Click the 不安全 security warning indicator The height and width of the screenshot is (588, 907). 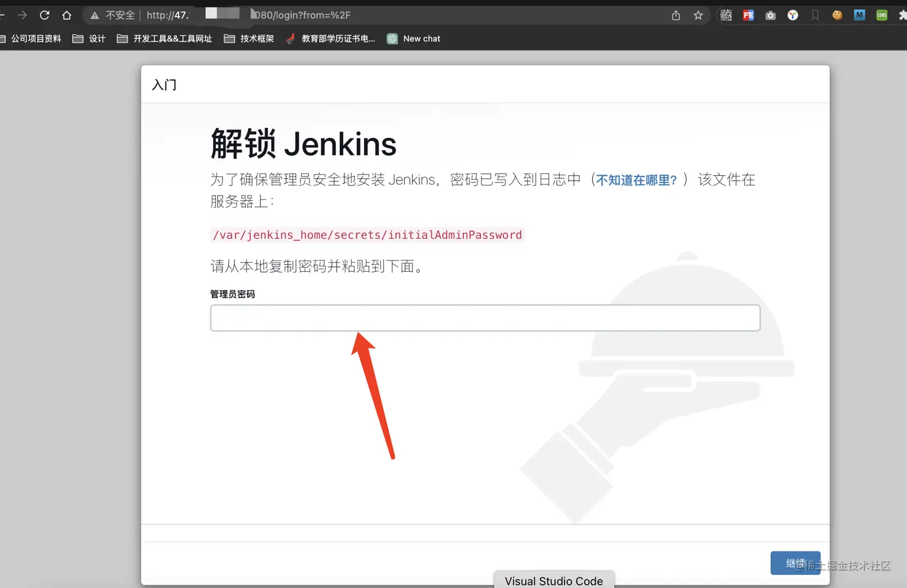point(112,15)
